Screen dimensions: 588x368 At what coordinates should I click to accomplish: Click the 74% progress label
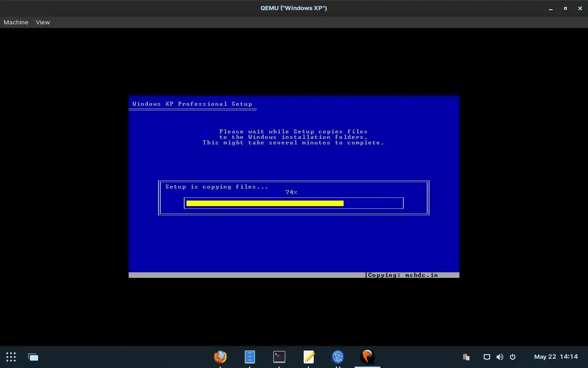pyautogui.click(x=291, y=192)
